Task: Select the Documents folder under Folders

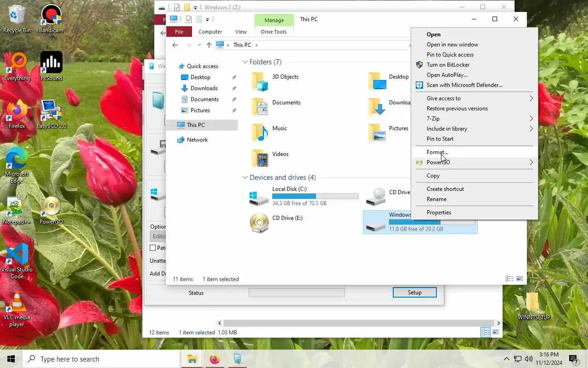Action: 276,107
